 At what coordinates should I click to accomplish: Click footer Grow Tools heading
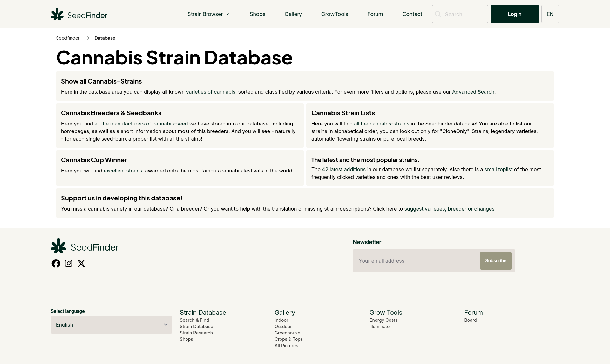pyautogui.click(x=386, y=313)
